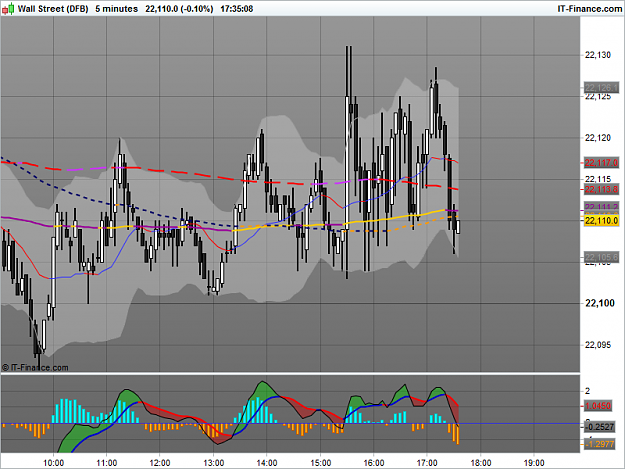Click the -0.2527 indicator value label
625x469 pixels.
(x=599, y=427)
